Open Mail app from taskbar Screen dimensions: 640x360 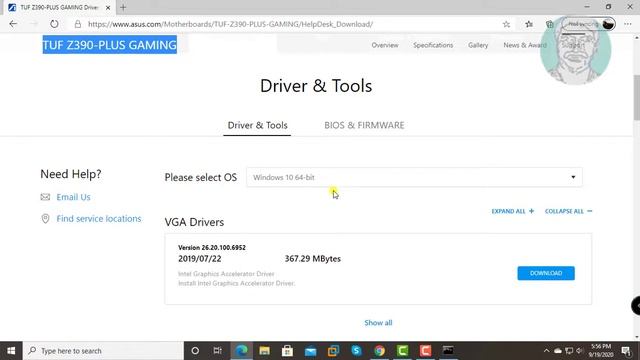point(311,351)
